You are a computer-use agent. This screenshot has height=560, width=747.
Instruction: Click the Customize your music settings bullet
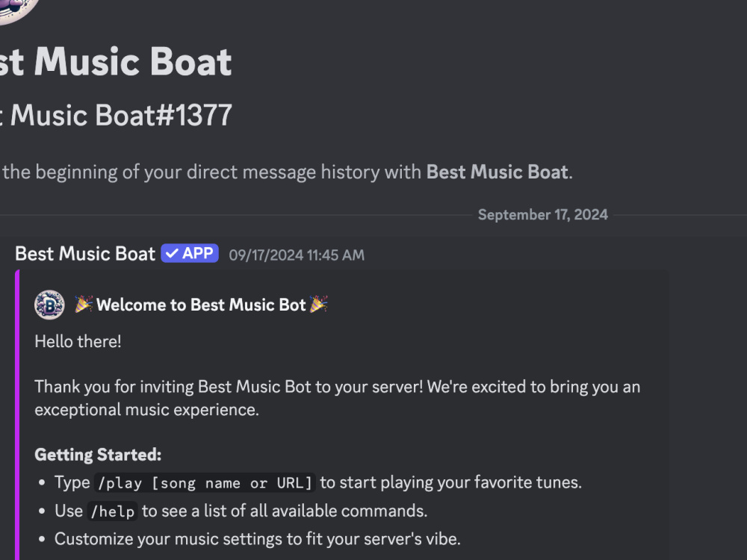(x=257, y=539)
